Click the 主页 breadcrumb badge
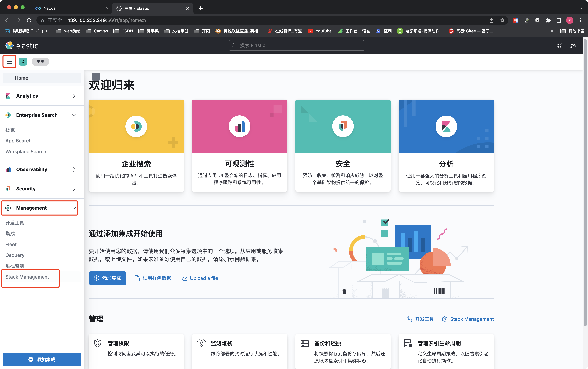This screenshot has height=369, width=588. pos(41,61)
